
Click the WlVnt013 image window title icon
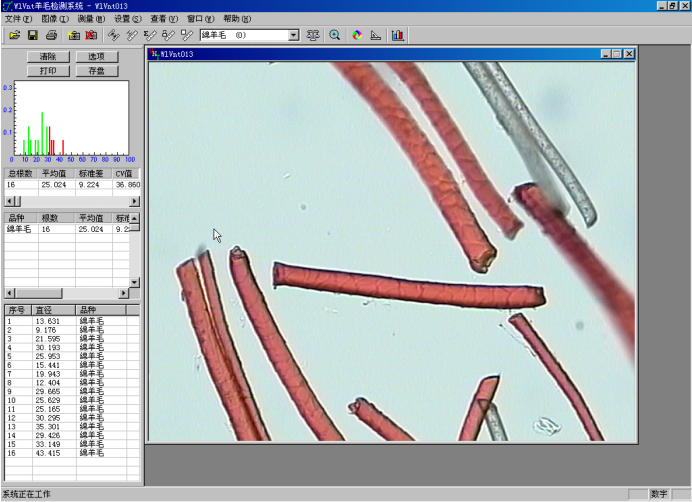click(x=154, y=54)
